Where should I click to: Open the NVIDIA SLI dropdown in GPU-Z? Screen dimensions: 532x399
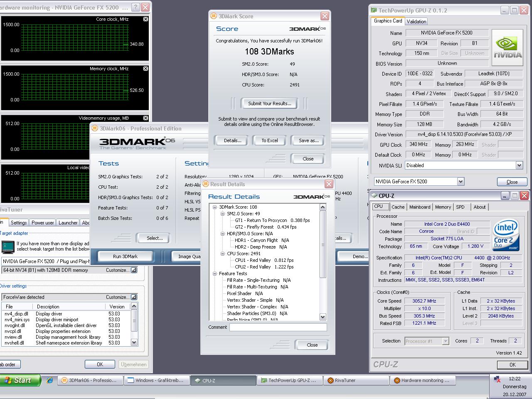519,165
